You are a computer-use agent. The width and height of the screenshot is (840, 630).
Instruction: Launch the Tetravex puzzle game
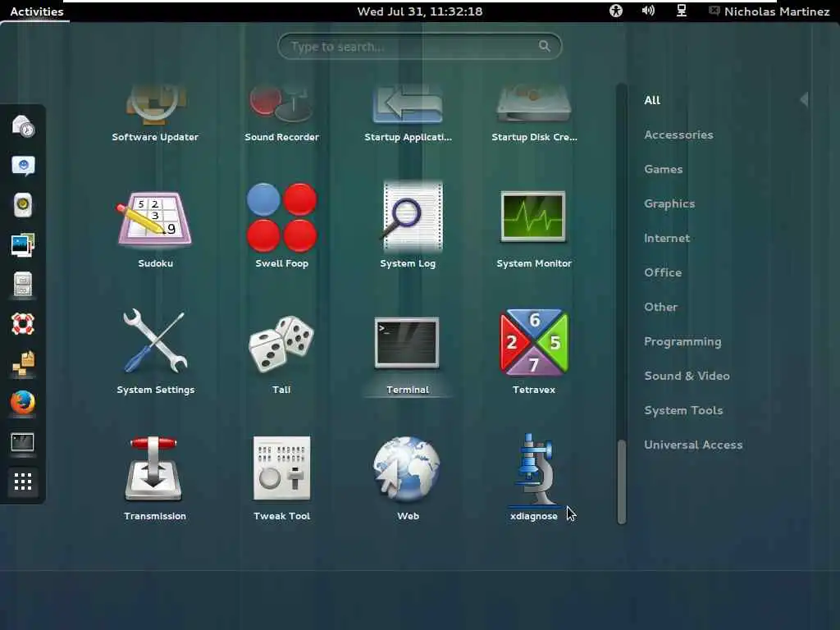click(x=534, y=351)
